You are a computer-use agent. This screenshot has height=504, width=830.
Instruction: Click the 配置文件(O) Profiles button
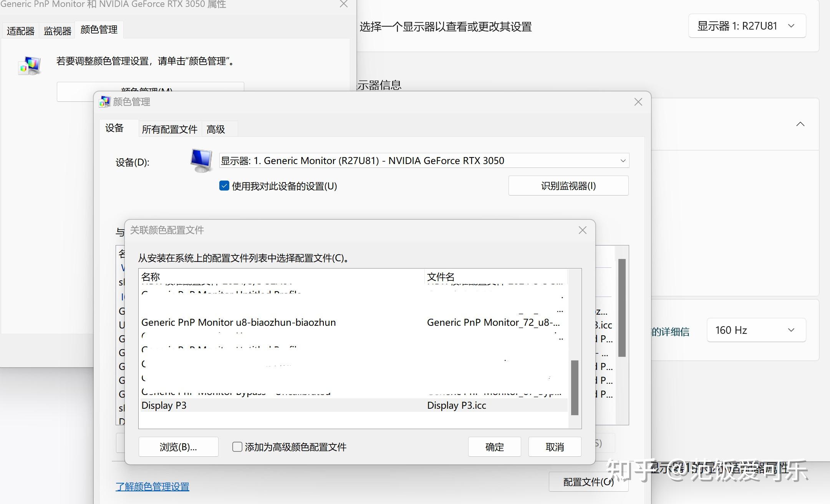click(x=588, y=482)
